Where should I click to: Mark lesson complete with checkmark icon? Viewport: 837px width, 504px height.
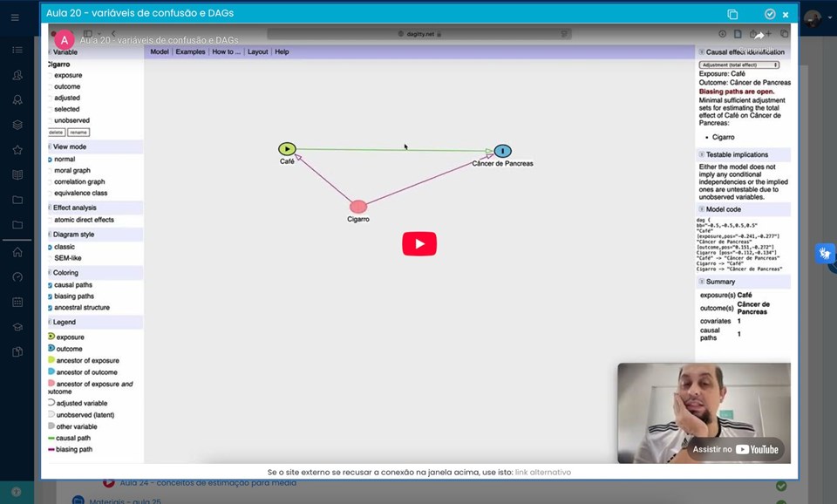[x=770, y=15]
